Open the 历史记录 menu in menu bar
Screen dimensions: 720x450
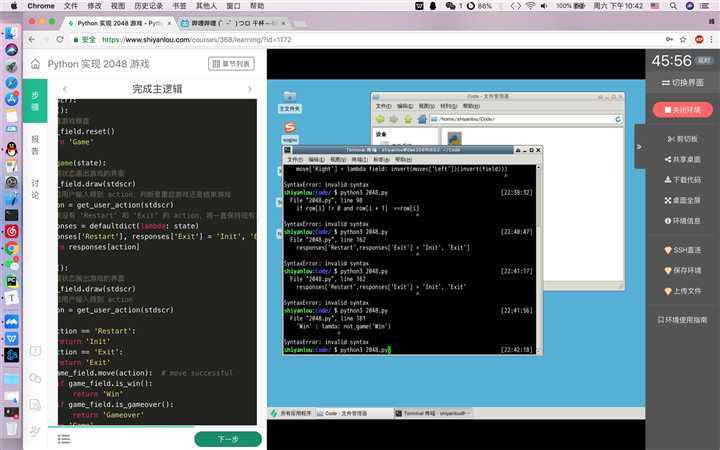(x=148, y=6)
